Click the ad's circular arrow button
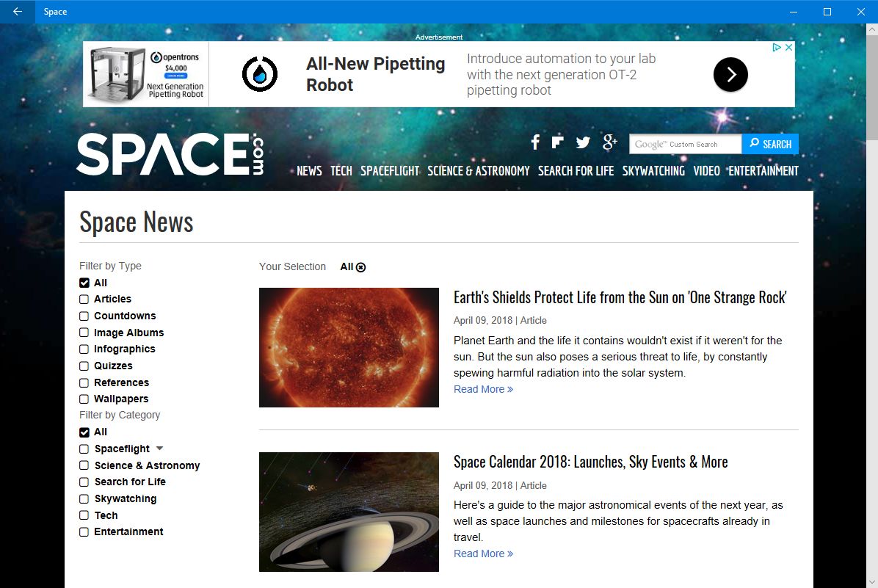 pos(730,74)
